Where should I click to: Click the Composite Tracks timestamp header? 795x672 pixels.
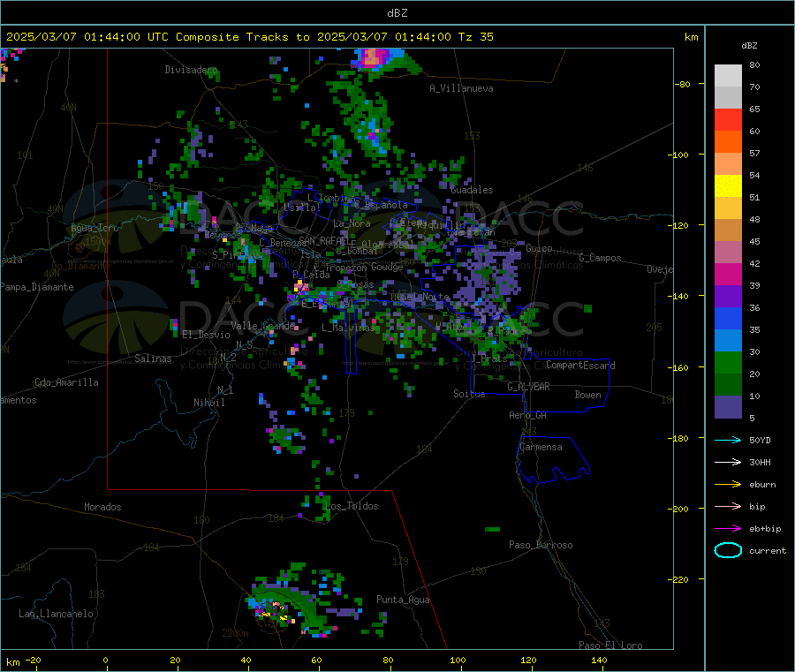(249, 37)
